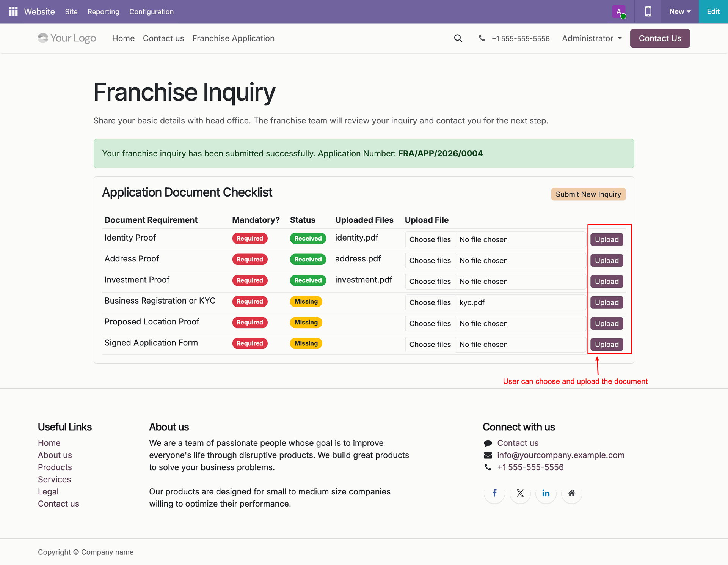Open LinkedIn social icon in footer
This screenshot has width=728, height=565.
(x=546, y=493)
